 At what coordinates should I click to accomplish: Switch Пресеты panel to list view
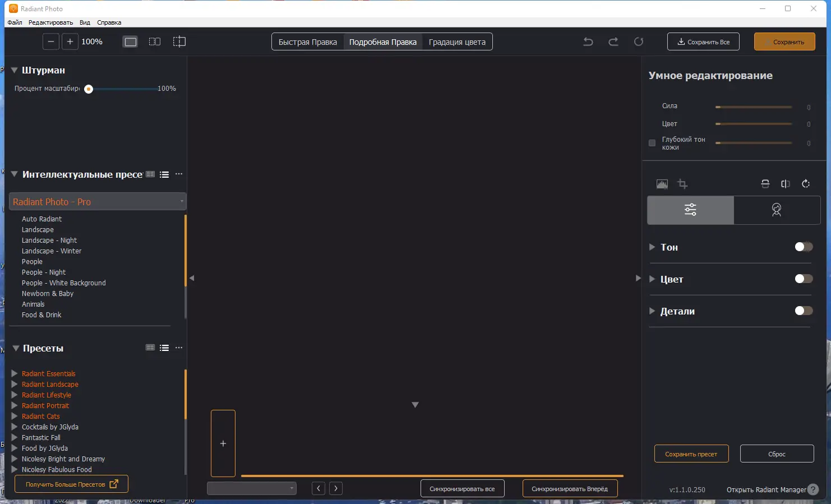(164, 348)
